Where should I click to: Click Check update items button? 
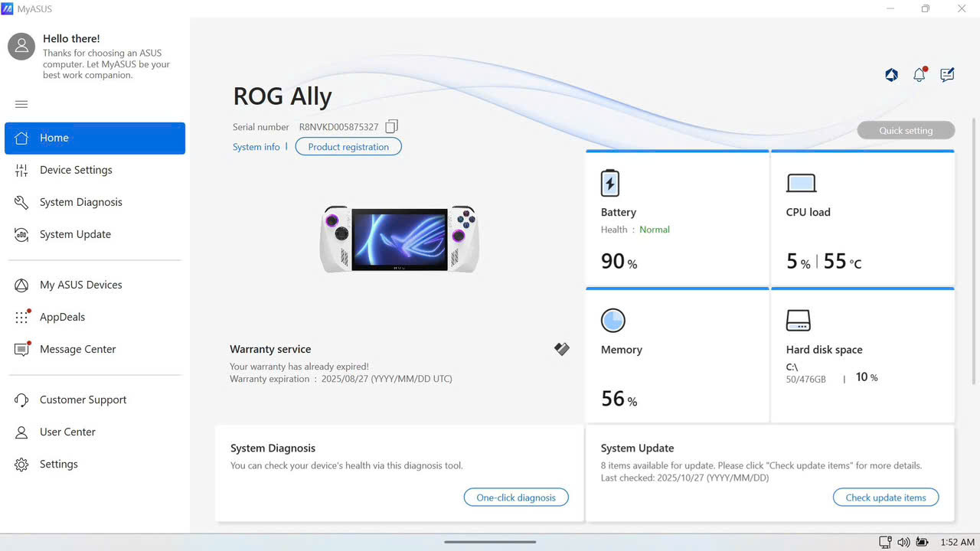click(x=886, y=497)
